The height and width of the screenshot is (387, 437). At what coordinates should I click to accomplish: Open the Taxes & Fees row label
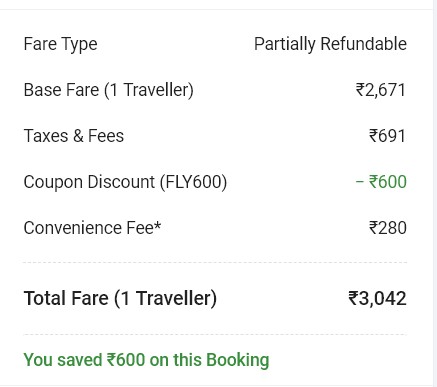click(74, 136)
